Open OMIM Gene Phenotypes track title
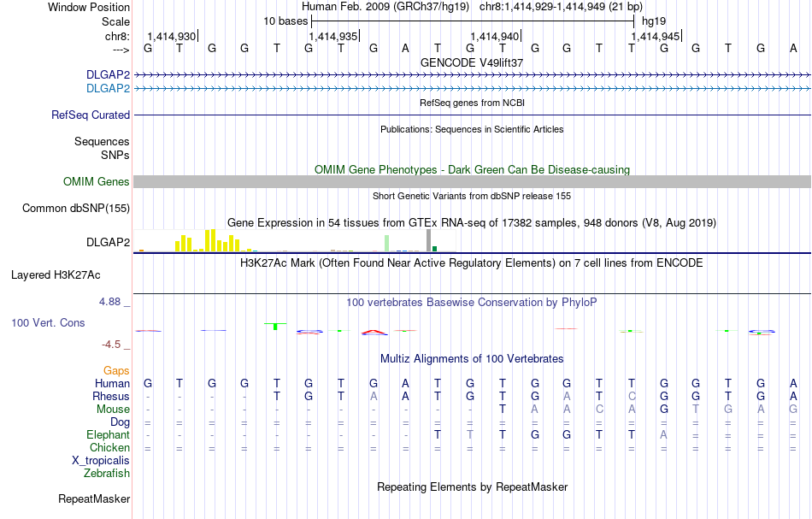812x519 pixels. 472,170
